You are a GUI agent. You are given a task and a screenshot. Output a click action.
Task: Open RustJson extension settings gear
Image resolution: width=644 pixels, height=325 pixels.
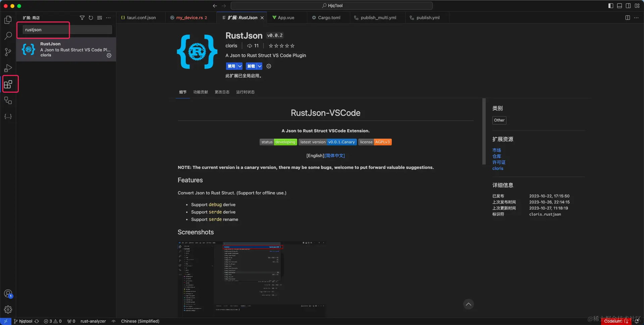point(269,66)
